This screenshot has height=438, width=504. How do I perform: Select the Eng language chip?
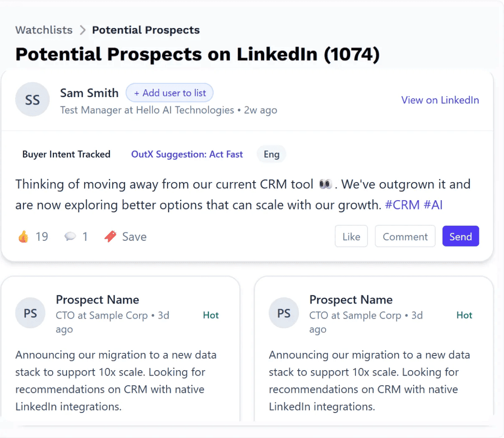(x=271, y=154)
